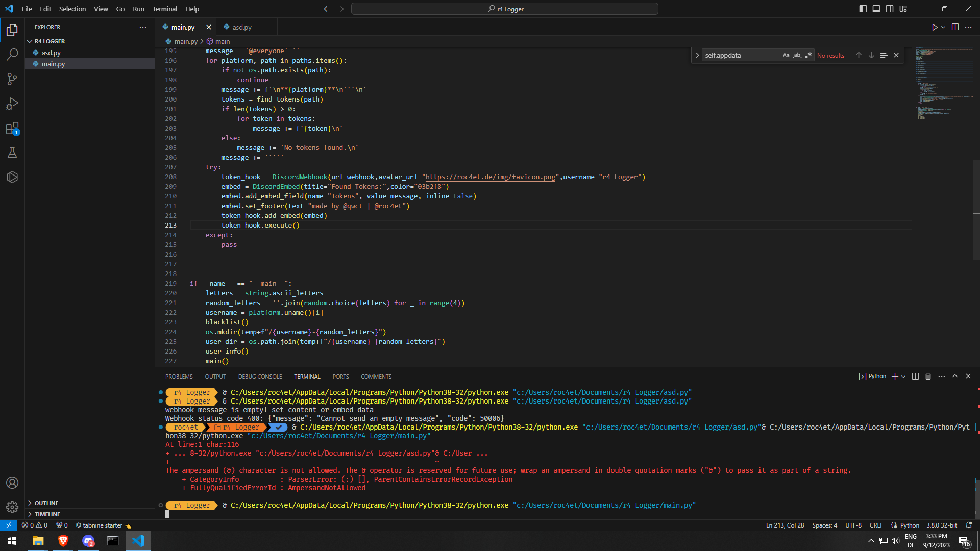Viewport: 980px width, 551px height.
Task: Toggle Match Whole Word in find widget
Action: [x=797, y=55]
